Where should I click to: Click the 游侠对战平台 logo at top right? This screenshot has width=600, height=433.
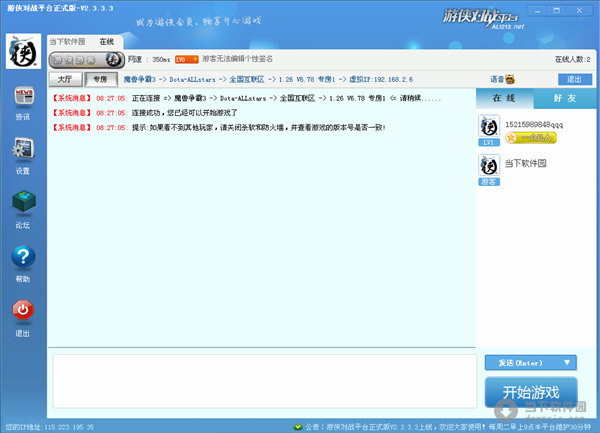[x=483, y=18]
